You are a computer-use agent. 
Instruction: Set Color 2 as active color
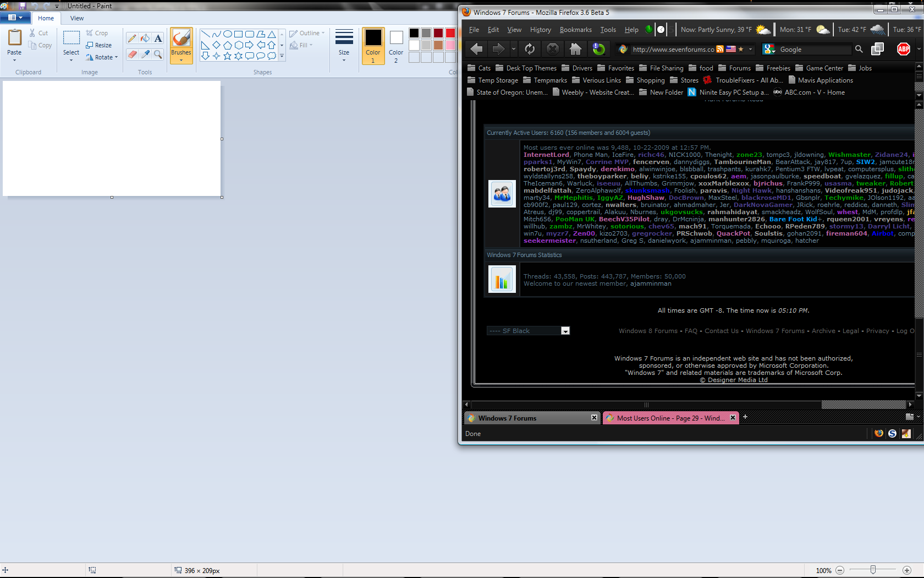tap(396, 46)
